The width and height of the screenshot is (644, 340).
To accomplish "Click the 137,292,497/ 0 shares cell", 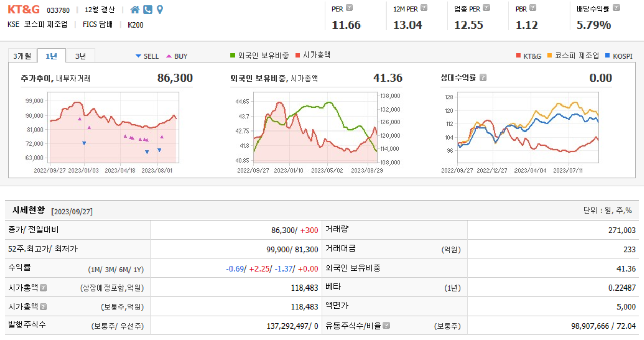I will (x=293, y=326).
